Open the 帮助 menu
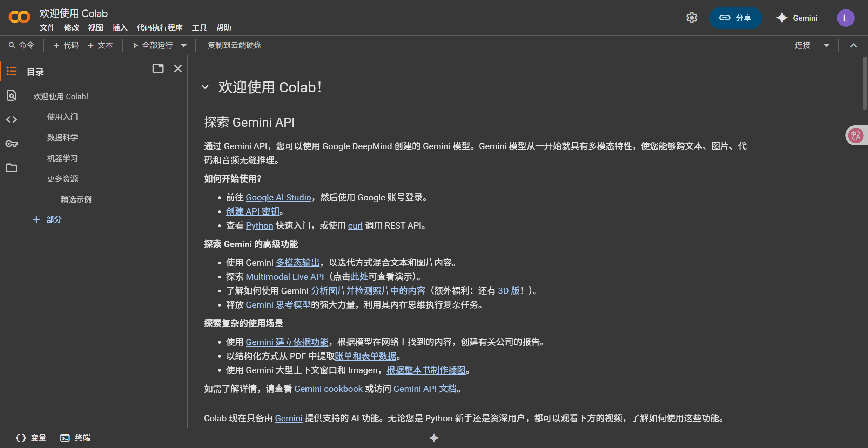This screenshot has height=448, width=868. [223, 28]
